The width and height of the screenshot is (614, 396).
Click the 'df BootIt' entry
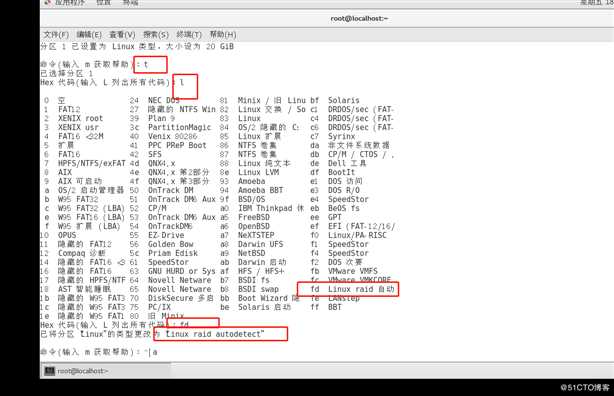[332, 172]
